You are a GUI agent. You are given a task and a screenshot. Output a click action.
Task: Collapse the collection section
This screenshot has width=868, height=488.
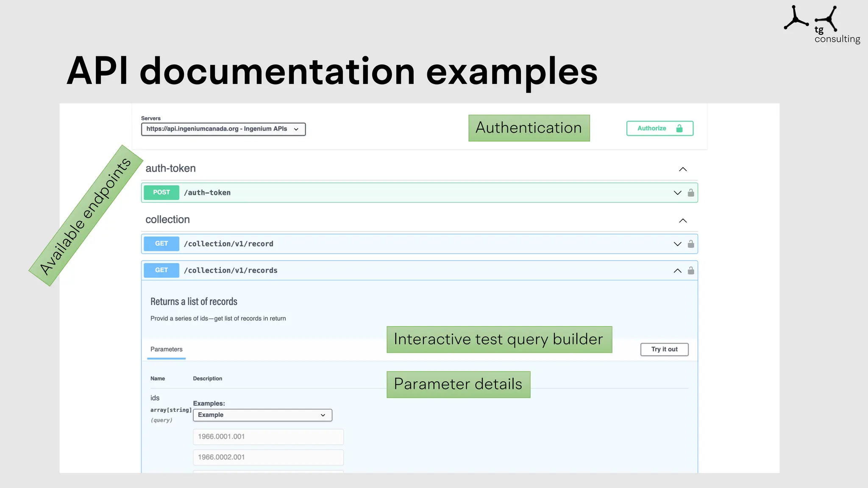683,220
